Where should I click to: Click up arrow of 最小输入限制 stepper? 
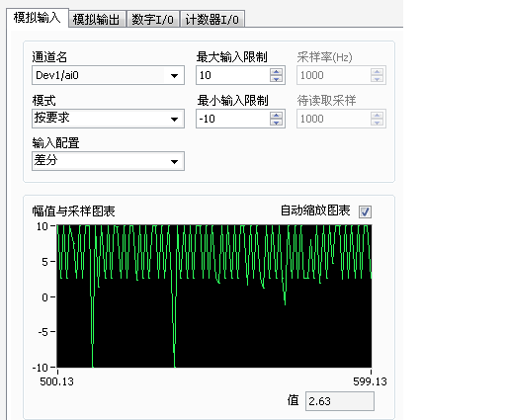pos(276,116)
